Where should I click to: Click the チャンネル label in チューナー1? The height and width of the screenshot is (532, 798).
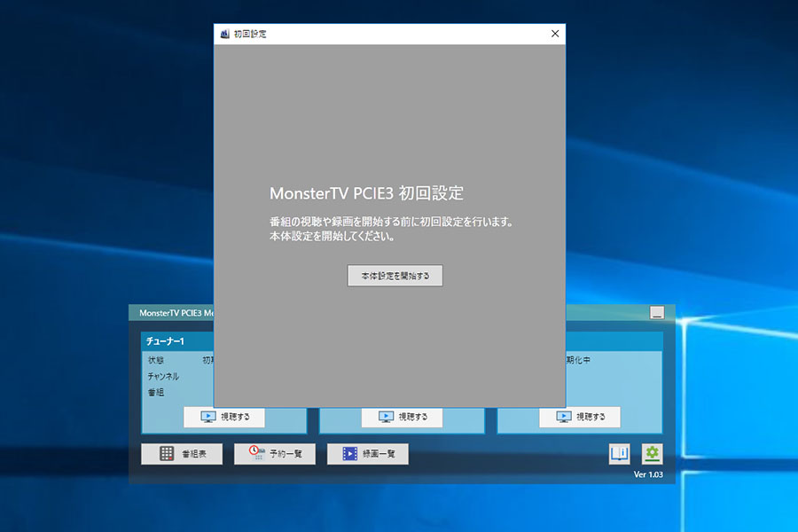click(x=163, y=376)
